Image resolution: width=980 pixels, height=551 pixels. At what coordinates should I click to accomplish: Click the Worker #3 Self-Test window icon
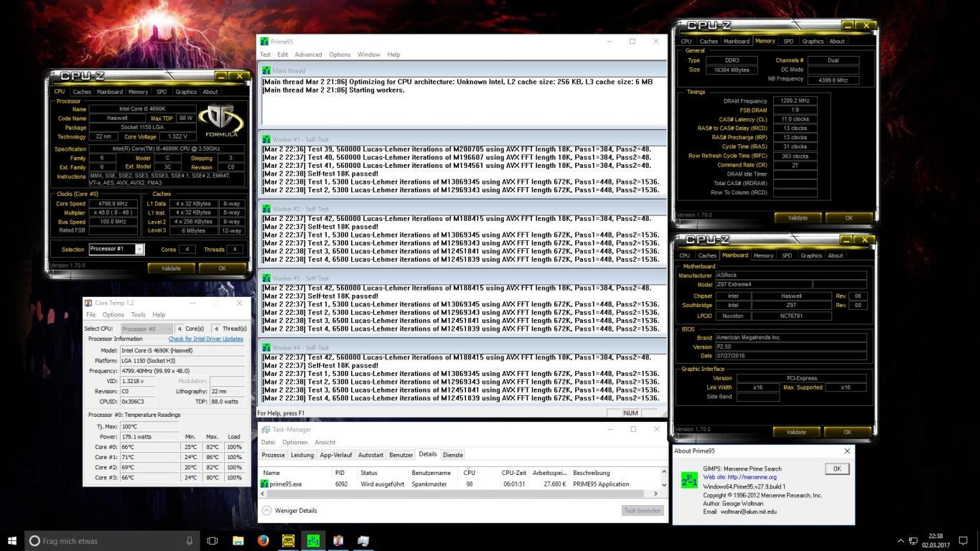coord(266,278)
